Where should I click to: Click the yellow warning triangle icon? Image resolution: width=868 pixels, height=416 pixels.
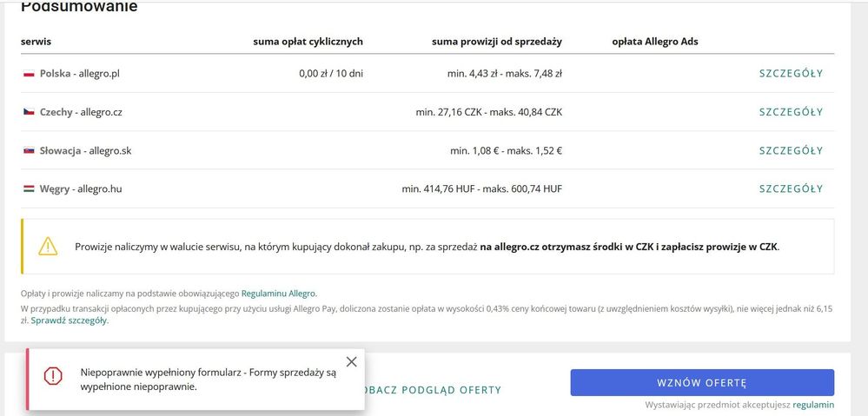click(48, 246)
